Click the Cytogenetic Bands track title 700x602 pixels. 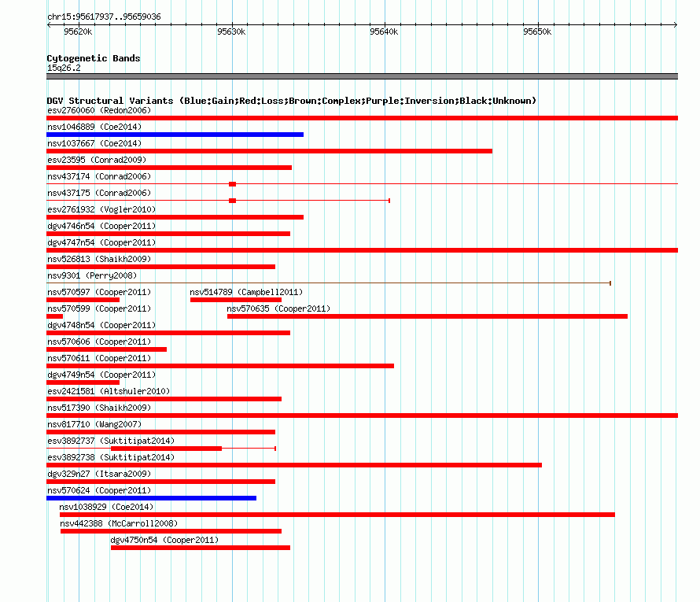94,58
